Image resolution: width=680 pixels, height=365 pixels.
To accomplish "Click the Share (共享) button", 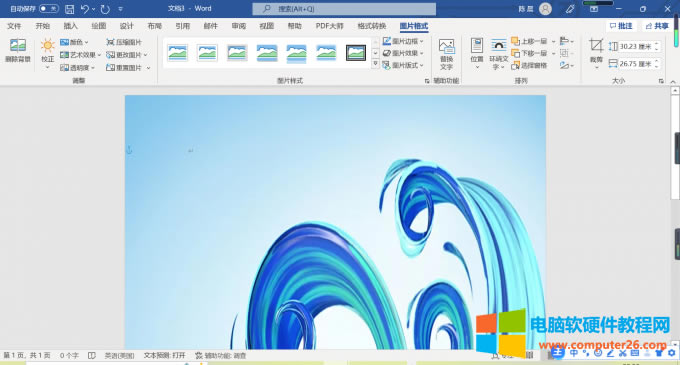I will click(657, 26).
